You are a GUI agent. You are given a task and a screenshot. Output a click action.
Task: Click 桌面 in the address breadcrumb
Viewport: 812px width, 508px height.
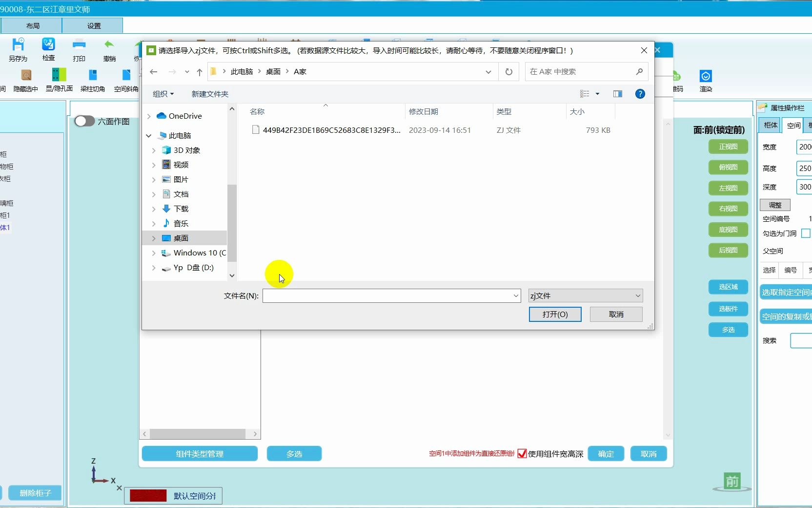[273, 72]
